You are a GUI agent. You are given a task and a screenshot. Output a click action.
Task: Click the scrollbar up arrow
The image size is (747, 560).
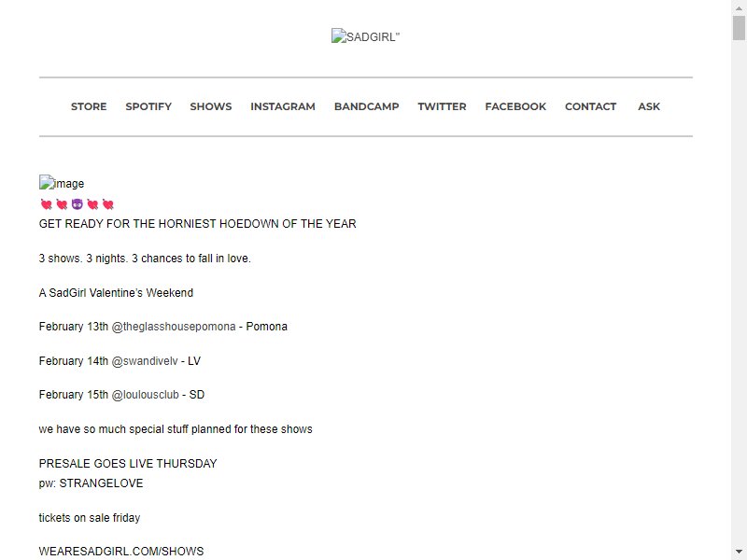(739, 8)
